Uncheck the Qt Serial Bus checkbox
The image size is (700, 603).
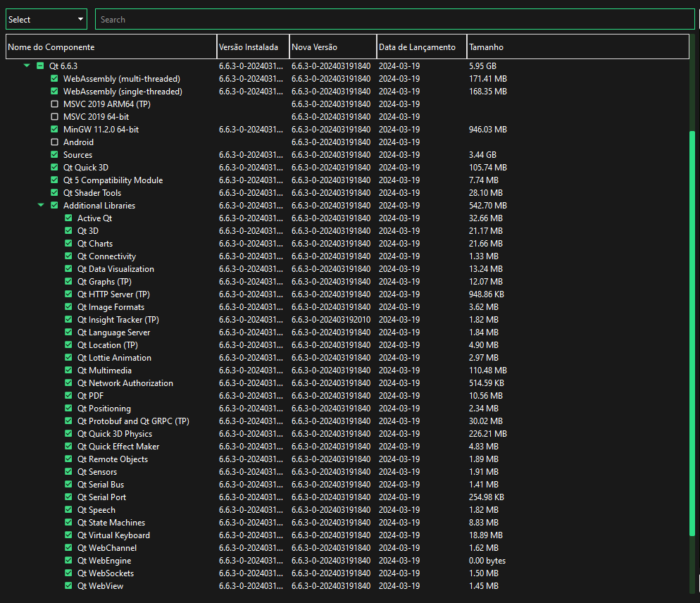68,484
